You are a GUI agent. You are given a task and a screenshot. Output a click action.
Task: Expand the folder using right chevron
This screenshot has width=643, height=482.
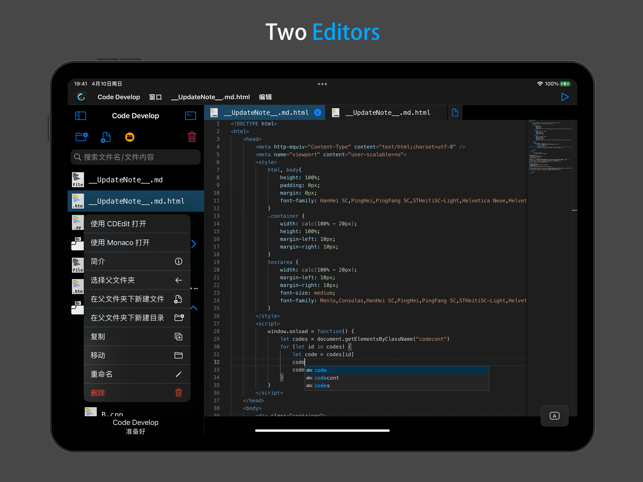click(x=194, y=244)
